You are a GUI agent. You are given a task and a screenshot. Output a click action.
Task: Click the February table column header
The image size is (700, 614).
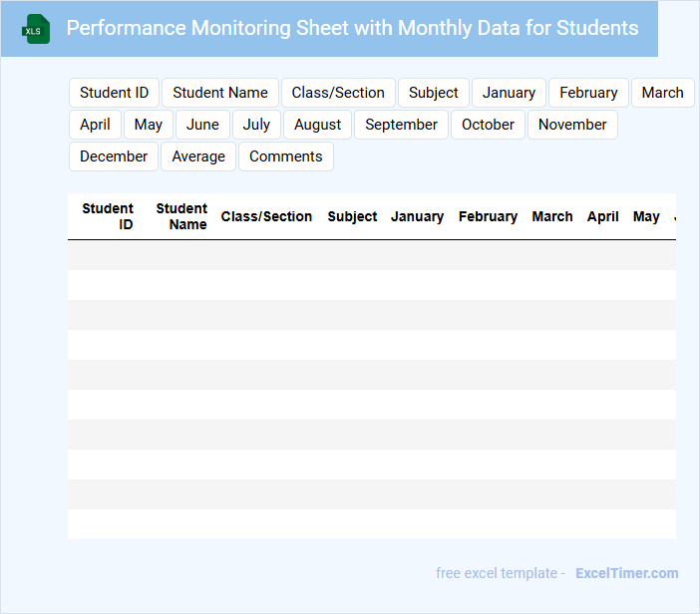point(488,216)
